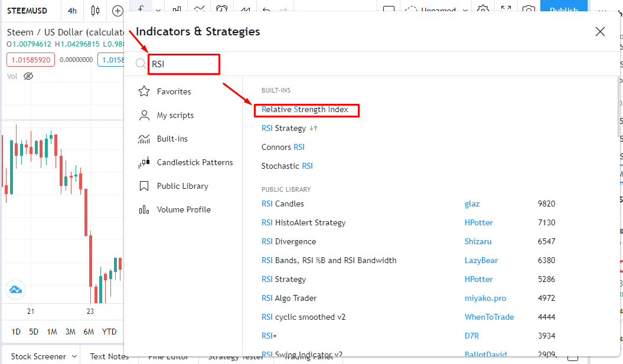The width and height of the screenshot is (623, 364).
Task: Set chart range to 5D
Action: click(34, 332)
